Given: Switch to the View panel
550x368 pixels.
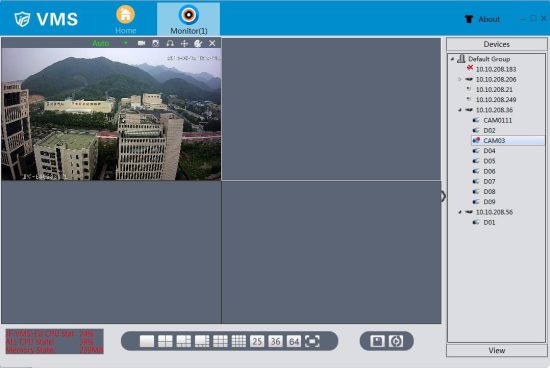Looking at the screenshot, I should (496, 350).
